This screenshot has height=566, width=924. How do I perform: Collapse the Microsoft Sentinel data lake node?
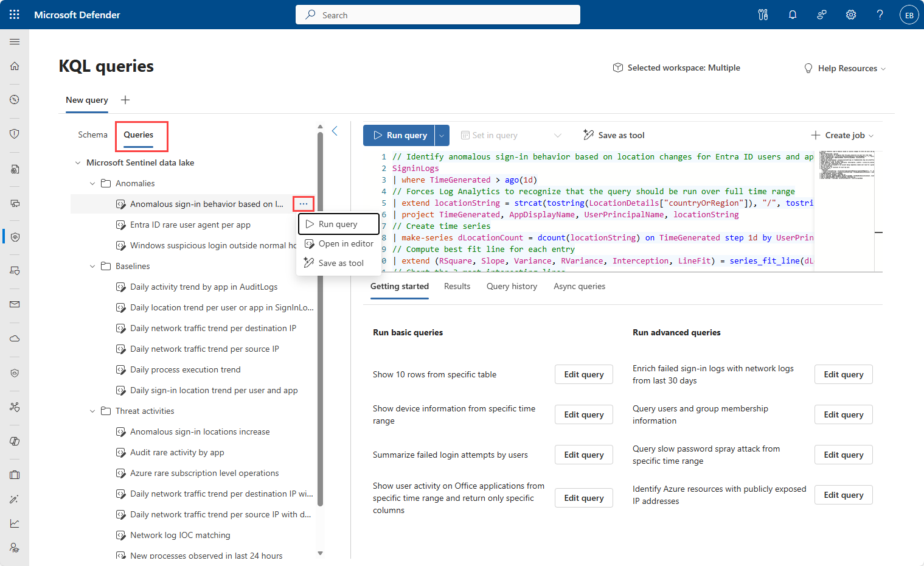[x=78, y=163]
